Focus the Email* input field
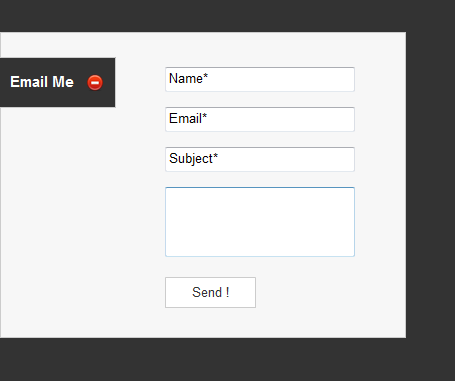Screen dimensions: 455x381 (260, 119)
